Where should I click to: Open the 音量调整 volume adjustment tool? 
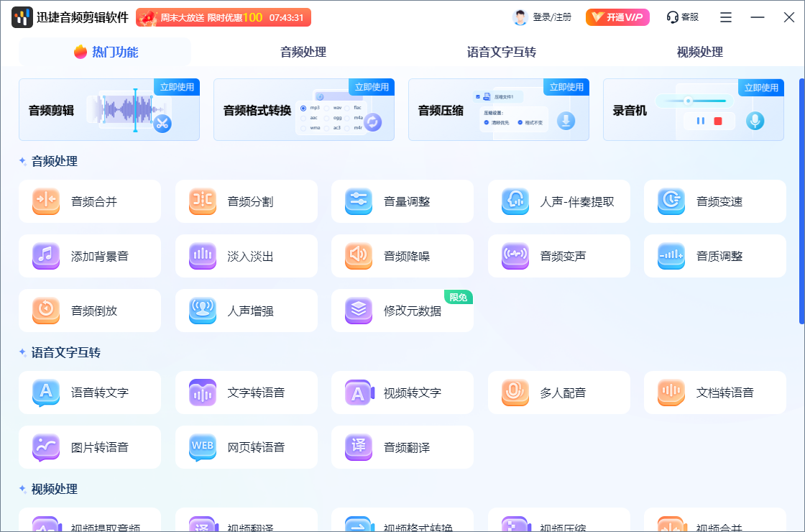point(402,201)
